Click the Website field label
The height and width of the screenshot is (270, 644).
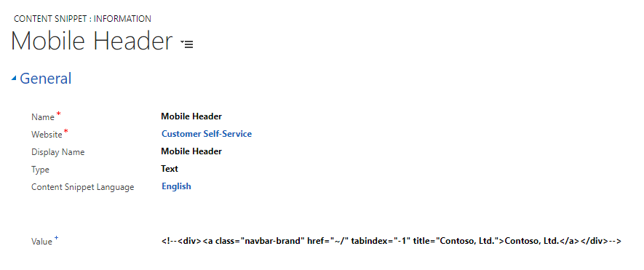click(x=47, y=135)
